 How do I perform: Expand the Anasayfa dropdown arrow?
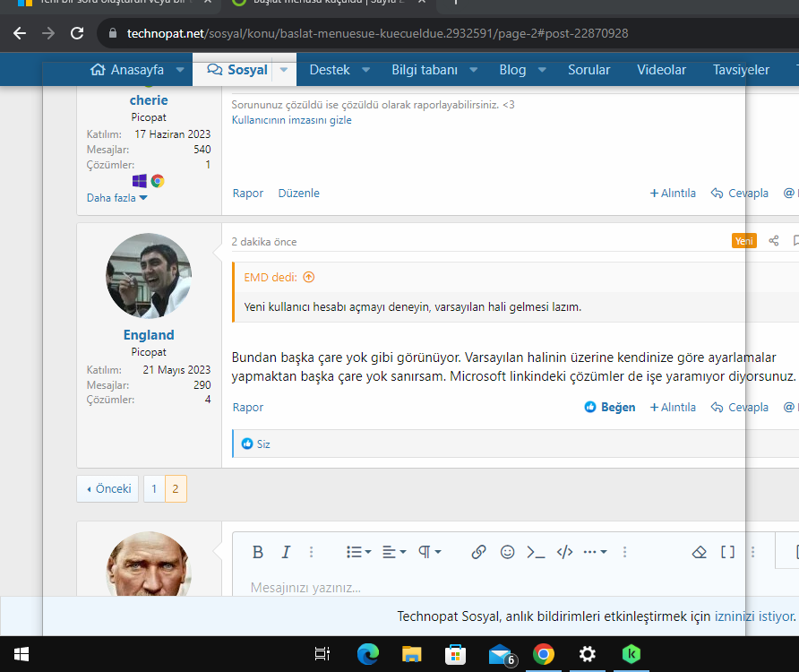(x=180, y=70)
